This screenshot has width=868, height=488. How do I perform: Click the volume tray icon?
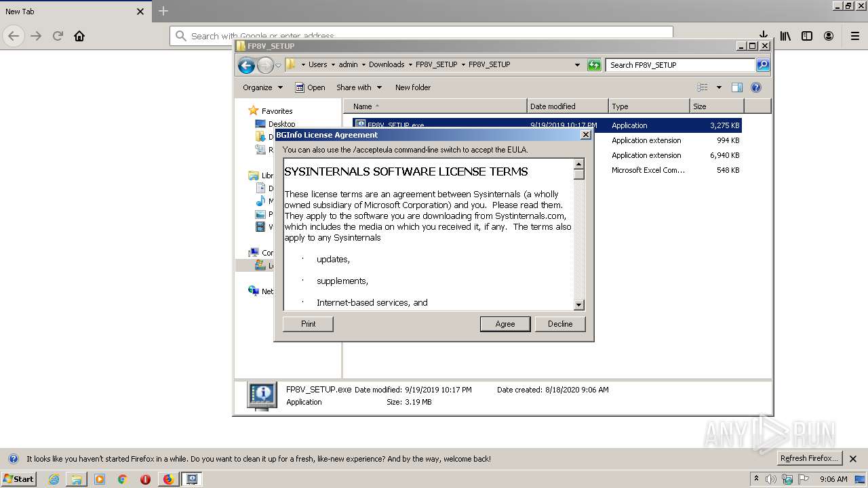(771, 479)
